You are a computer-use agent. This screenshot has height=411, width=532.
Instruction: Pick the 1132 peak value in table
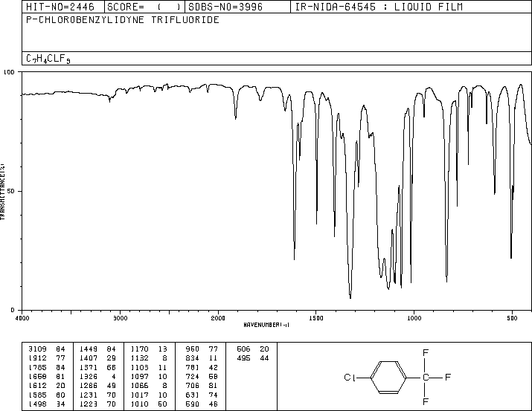(x=139, y=358)
